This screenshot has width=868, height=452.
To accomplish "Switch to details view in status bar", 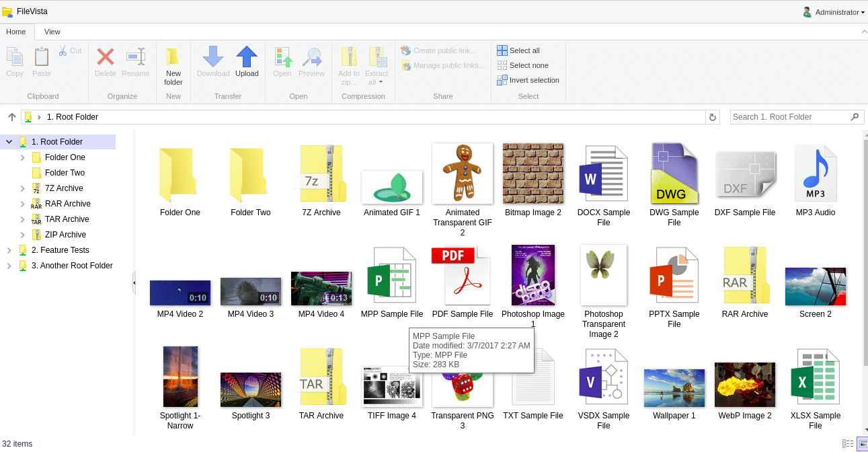I will (x=848, y=444).
